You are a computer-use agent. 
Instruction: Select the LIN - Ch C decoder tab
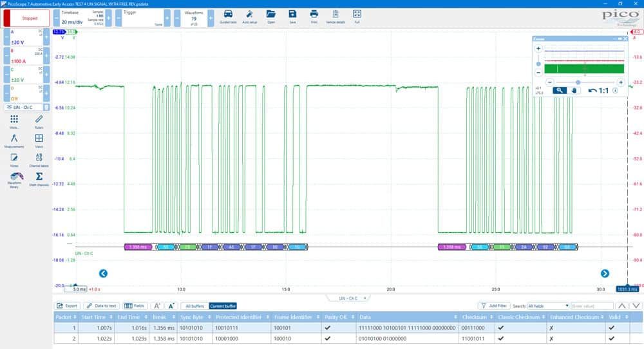(x=348, y=298)
